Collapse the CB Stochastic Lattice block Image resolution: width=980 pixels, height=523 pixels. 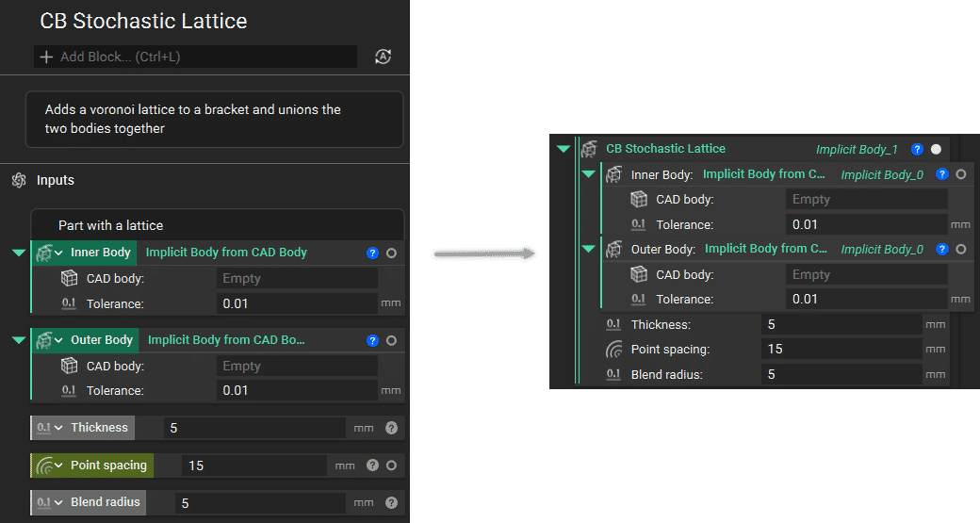coord(563,149)
